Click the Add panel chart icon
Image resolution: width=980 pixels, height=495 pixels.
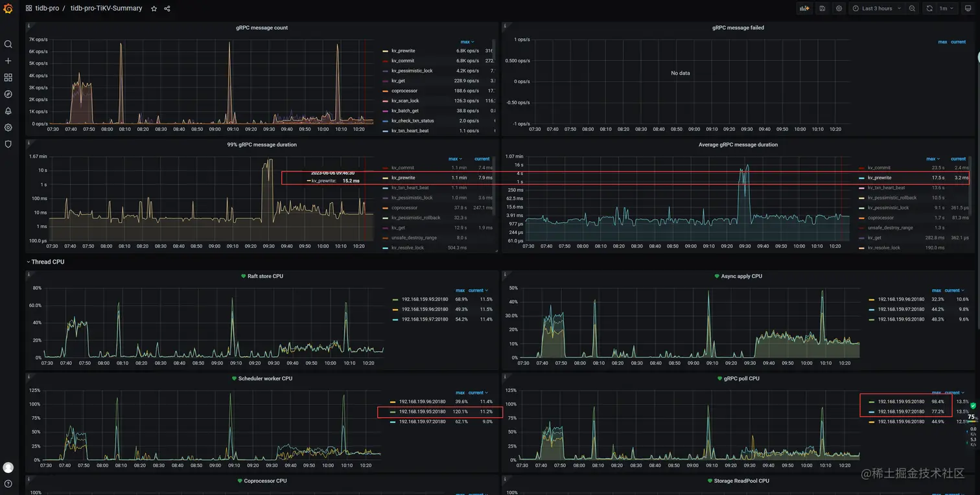[804, 8]
